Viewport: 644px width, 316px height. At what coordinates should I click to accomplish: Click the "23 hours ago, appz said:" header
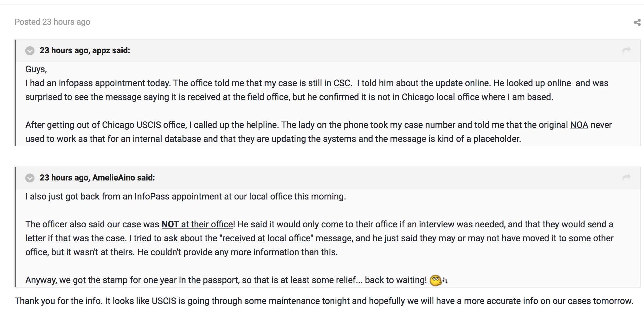(x=85, y=50)
